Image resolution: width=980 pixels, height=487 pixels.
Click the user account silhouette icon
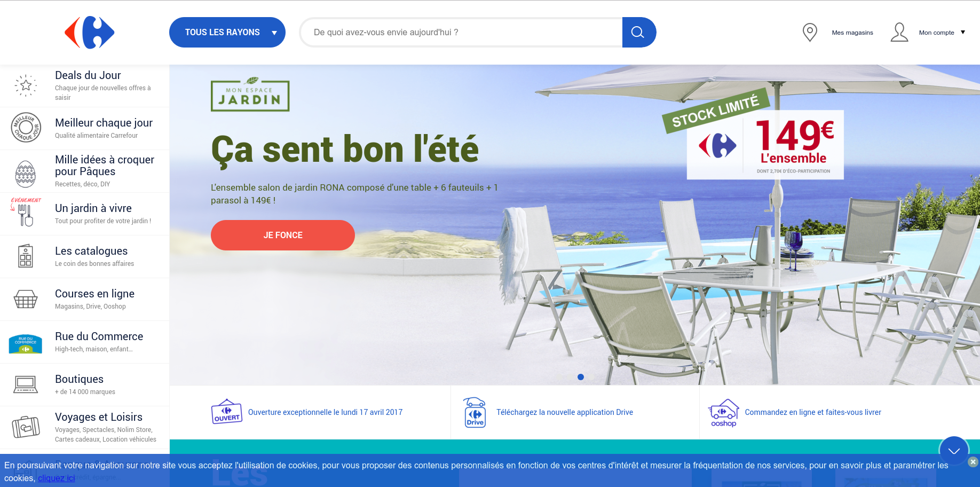[899, 32]
